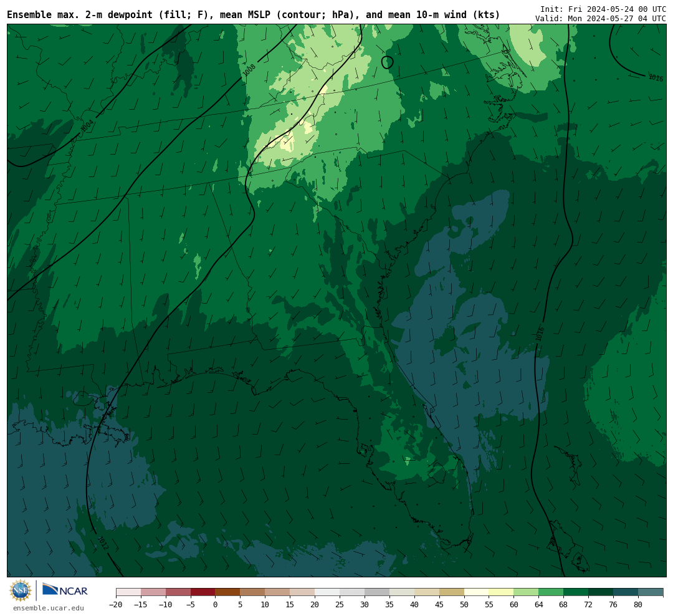Click the Valid: Mon 2024-05-27 04 UTC text
Viewport: 673px width, 616px height.
[601, 19]
